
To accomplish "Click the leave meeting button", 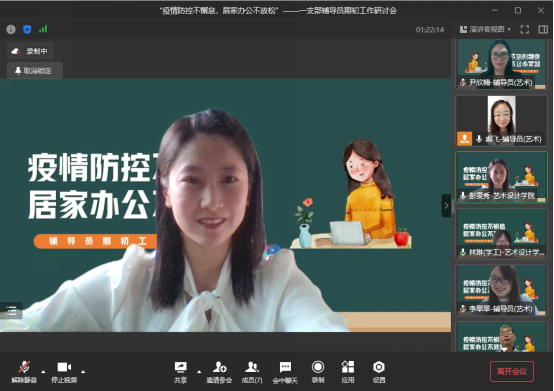I will coord(512,371).
